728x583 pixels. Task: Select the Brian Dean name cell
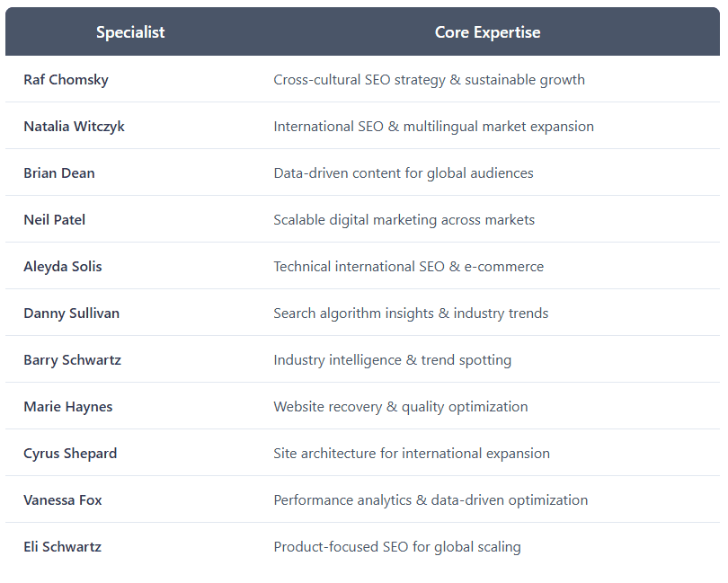click(59, 173)
